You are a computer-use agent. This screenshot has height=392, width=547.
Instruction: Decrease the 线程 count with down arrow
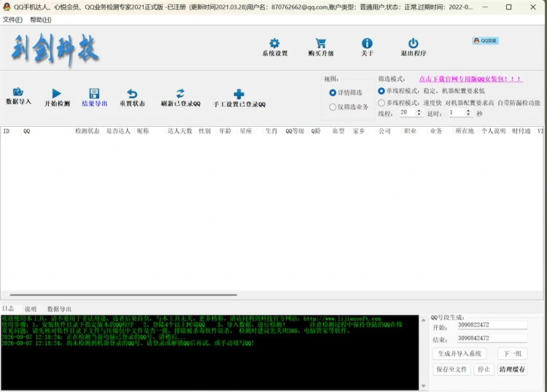point(419,114)
